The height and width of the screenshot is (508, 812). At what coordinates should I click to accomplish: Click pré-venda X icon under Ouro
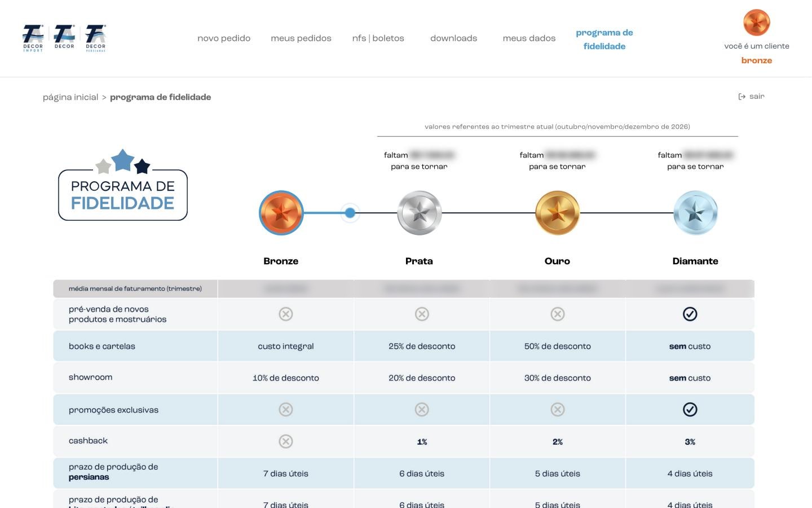pyautogui.click(x=558, y=314)
